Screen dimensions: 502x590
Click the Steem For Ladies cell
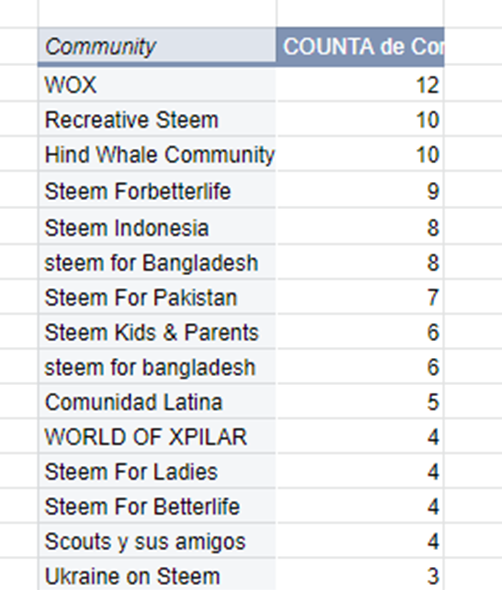(x=157, y=471)
